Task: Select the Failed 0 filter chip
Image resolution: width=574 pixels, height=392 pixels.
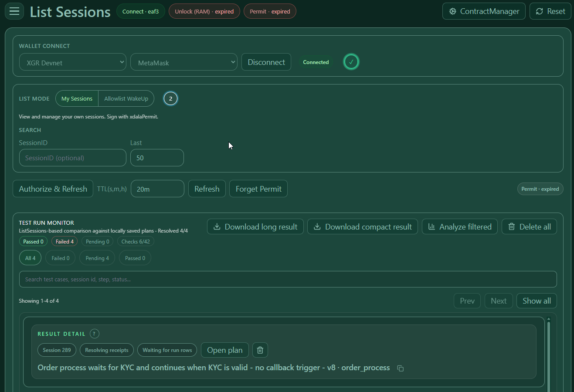Action: pos(61,258)
